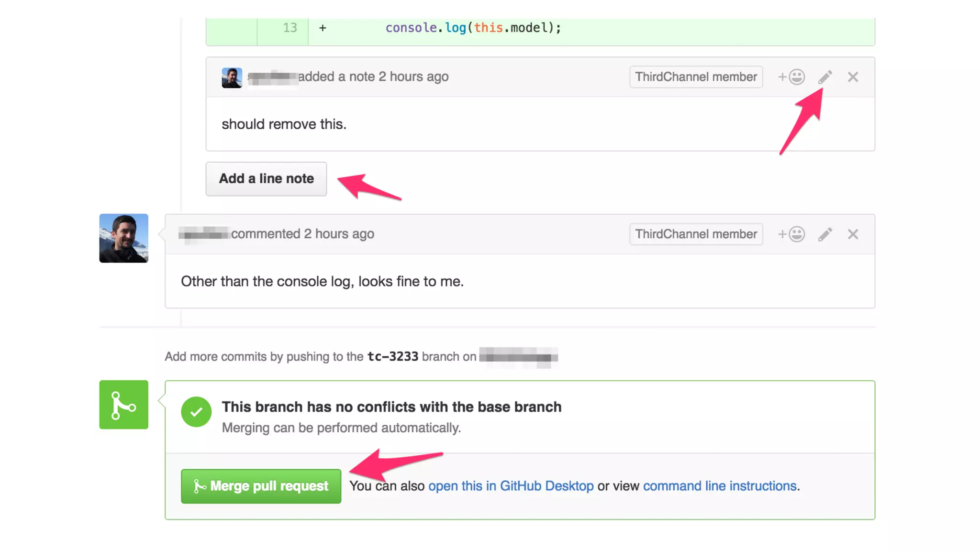View command line instructions link

(x=719, y=486)
